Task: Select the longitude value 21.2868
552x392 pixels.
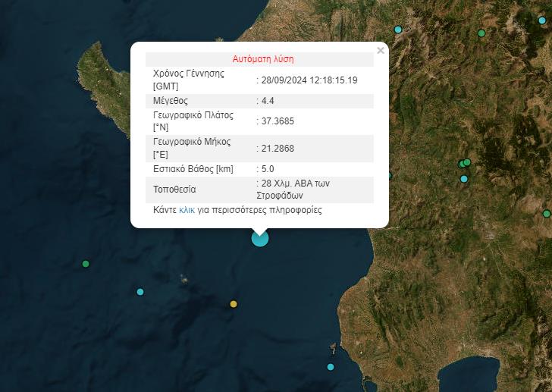Action: click(277, 148)
